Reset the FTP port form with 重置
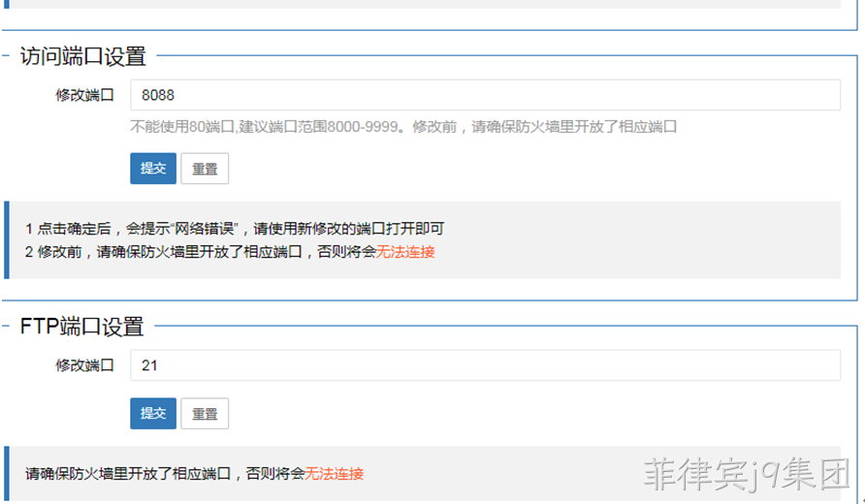 (x=205, y=413)
